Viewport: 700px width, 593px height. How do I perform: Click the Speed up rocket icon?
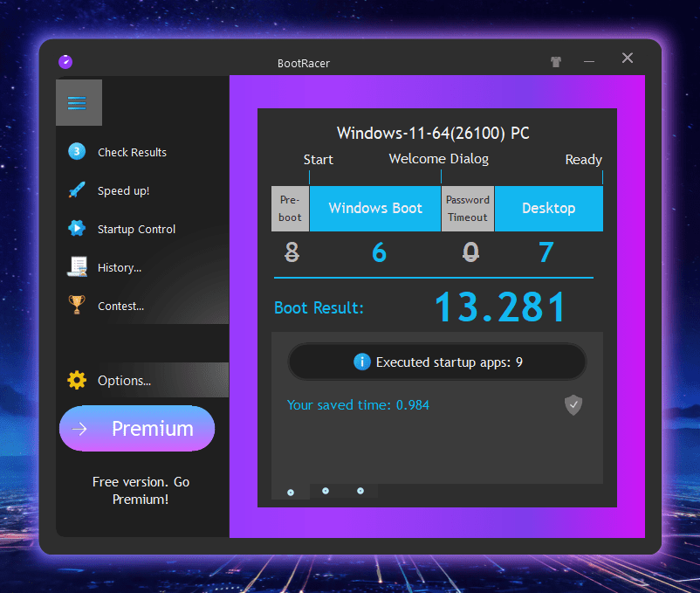[77, 190]
